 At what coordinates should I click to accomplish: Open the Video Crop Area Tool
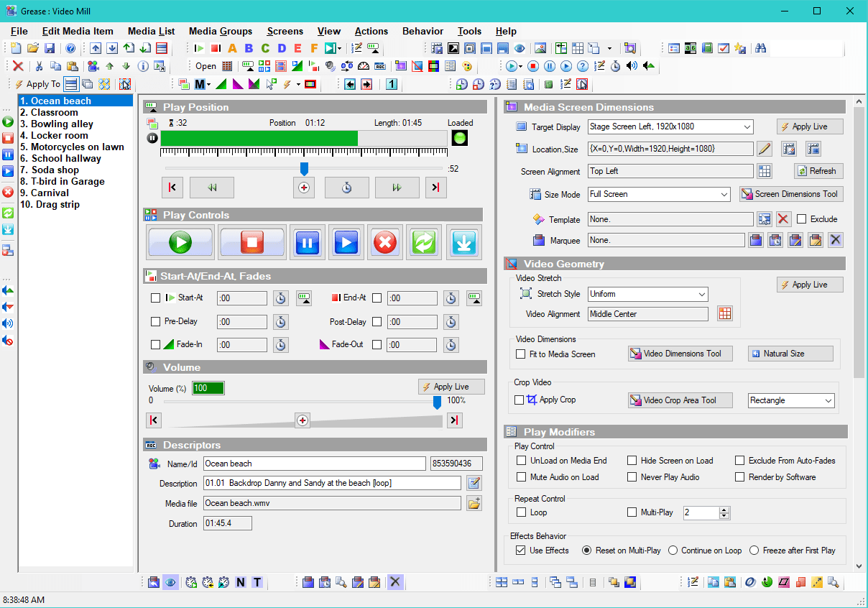(x=680, y=400)
